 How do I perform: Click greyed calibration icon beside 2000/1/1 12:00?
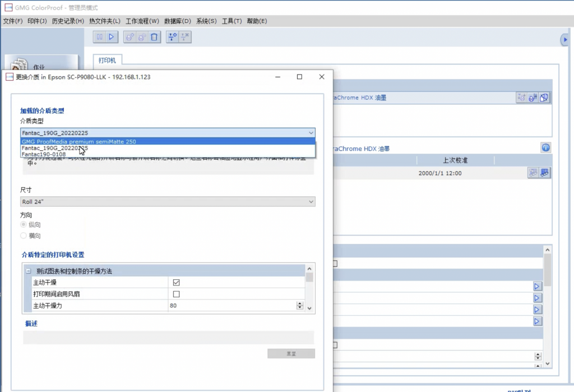click(533, 173)
